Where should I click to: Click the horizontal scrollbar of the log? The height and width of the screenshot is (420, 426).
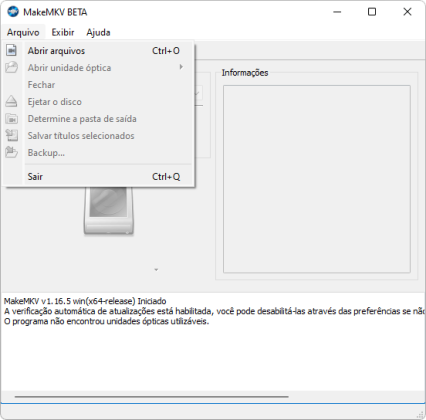pyautogui.click(x=152, y=397)
